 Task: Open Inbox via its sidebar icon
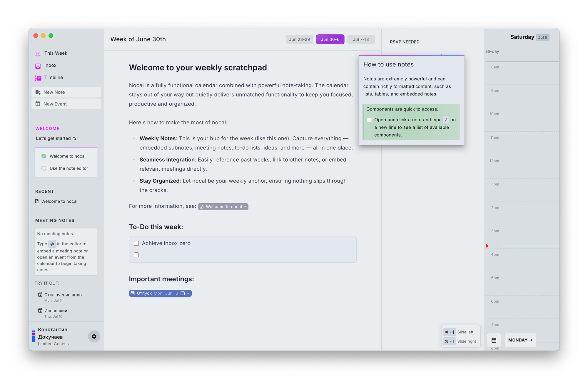38,66
